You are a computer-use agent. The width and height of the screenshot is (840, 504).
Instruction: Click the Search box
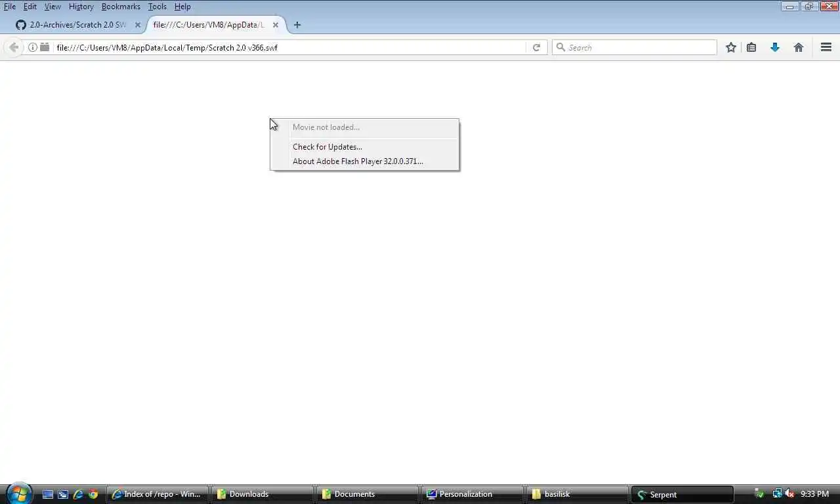(x=635, y=47)
